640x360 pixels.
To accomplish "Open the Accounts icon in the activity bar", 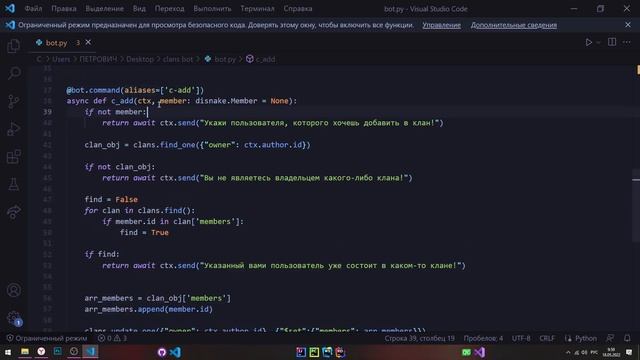I will click(13, 290).
